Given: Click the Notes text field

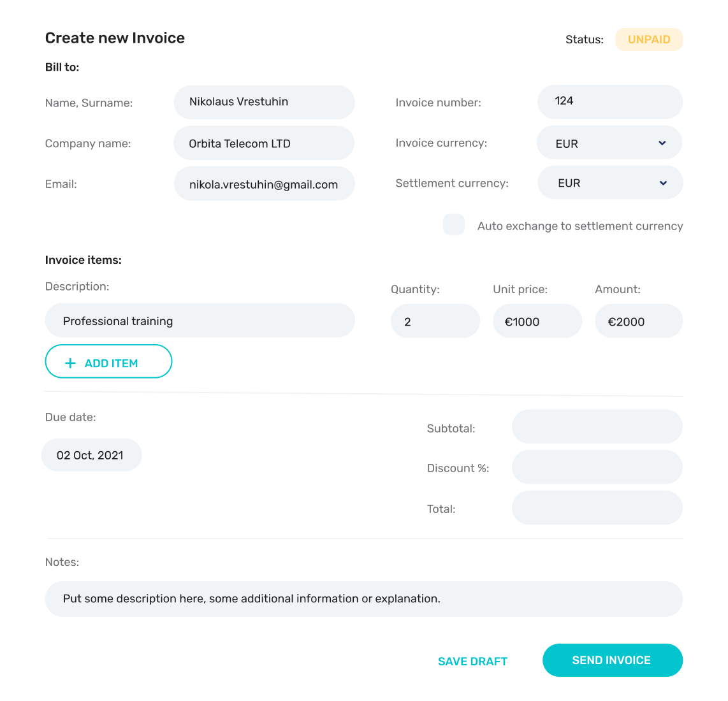Looking at the screenshot, I should 363,599.
